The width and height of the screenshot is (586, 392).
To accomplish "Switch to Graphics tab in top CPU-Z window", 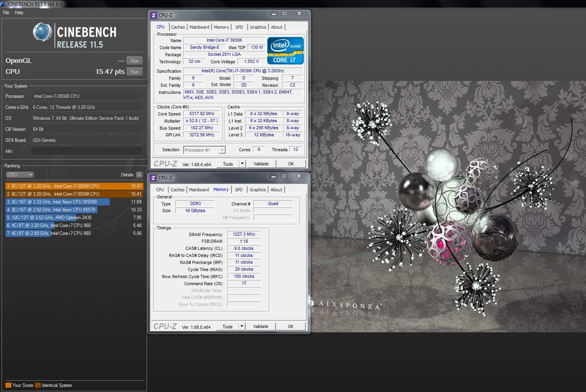I will point(258,27).
